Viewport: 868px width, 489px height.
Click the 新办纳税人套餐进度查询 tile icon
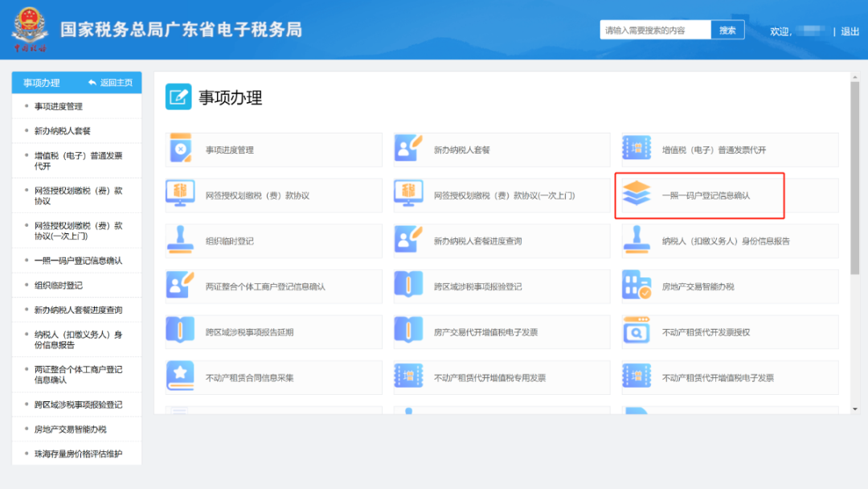pos(408,240)
